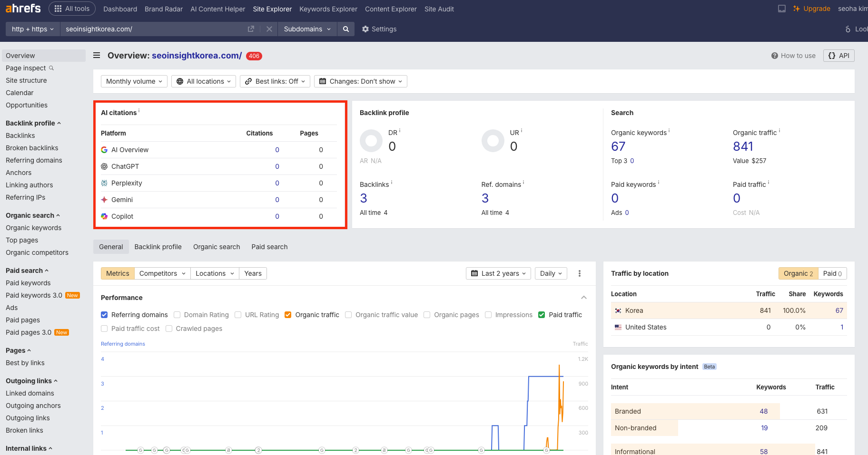The width and height of the screenshot is (868, 455).
Task: Open the Last 2 years date dropdown
Action: 498,273
